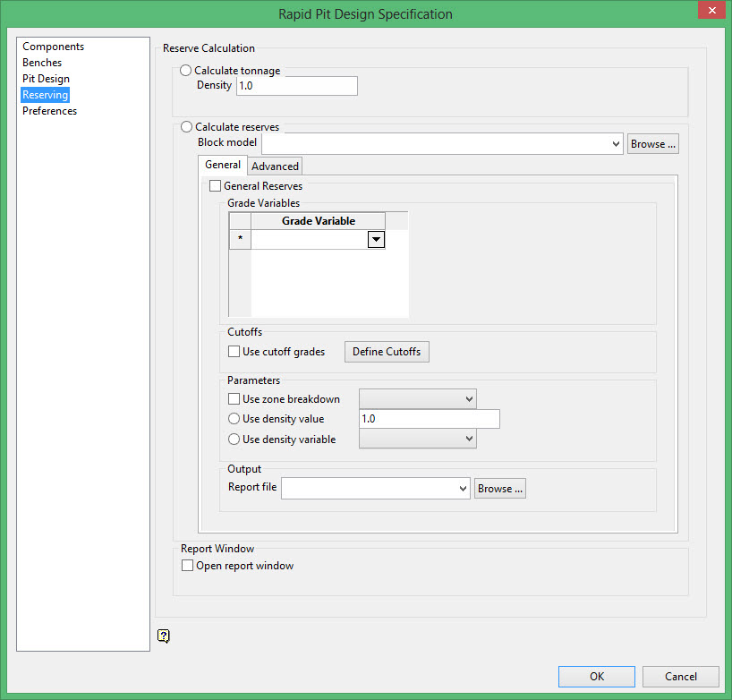
Task: Check the Open report window box
Action: tap(188, 566)
